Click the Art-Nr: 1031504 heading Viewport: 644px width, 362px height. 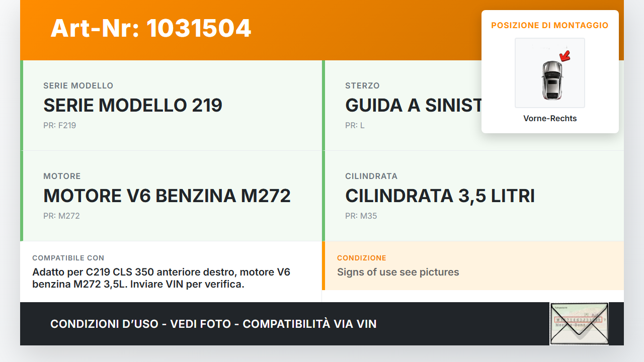tap(150, 28)
